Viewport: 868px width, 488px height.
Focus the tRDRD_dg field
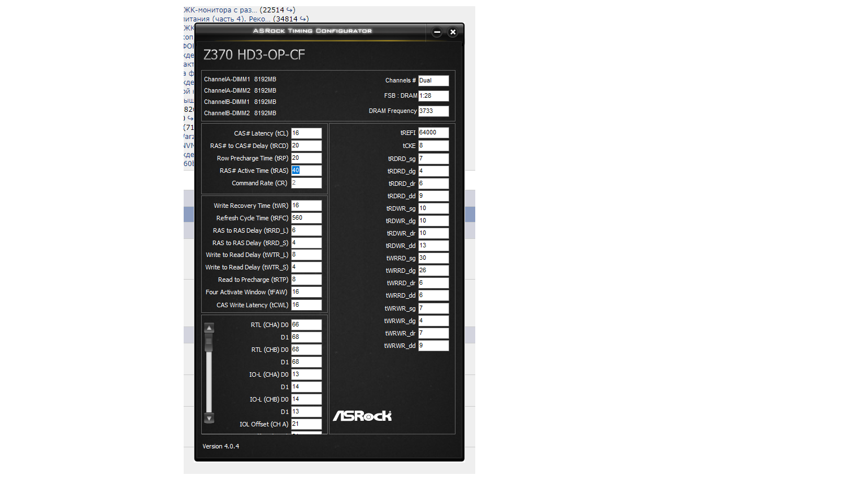[433, 171]
